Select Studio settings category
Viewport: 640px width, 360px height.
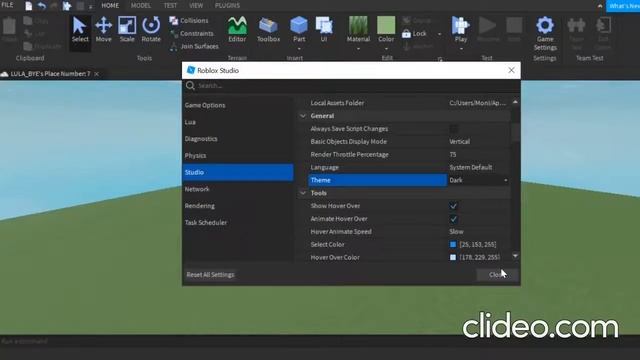click(x=238, y=172)
